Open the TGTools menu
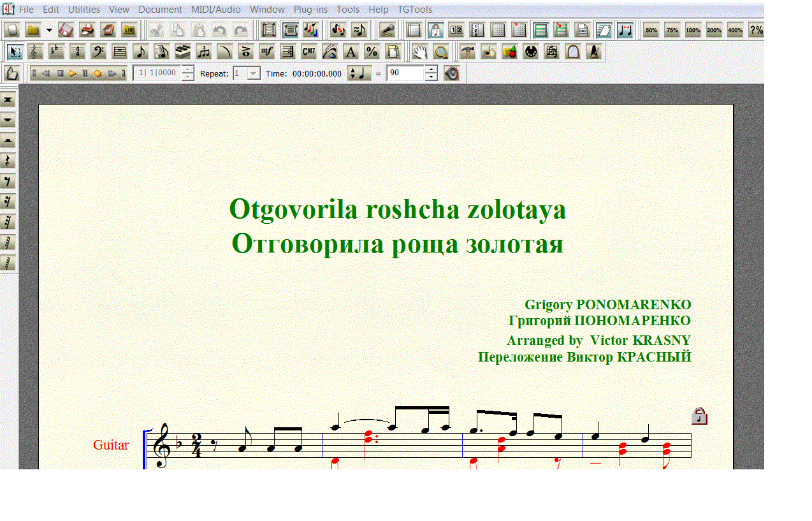 (415, 10)
